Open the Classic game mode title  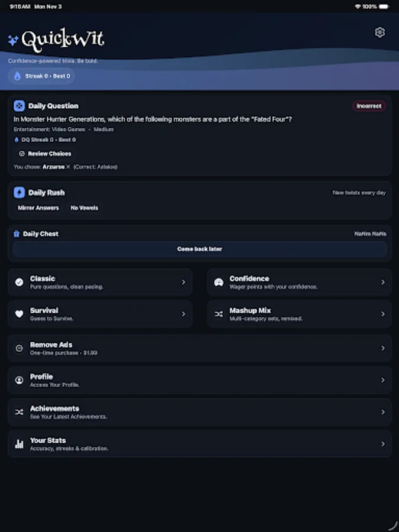[x=43, y=278]
